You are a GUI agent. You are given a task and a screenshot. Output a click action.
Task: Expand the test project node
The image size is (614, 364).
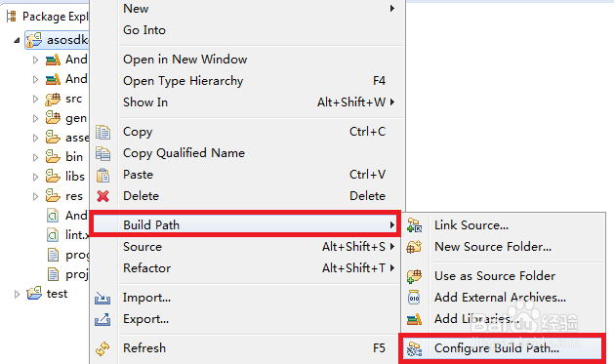(17, 294)
